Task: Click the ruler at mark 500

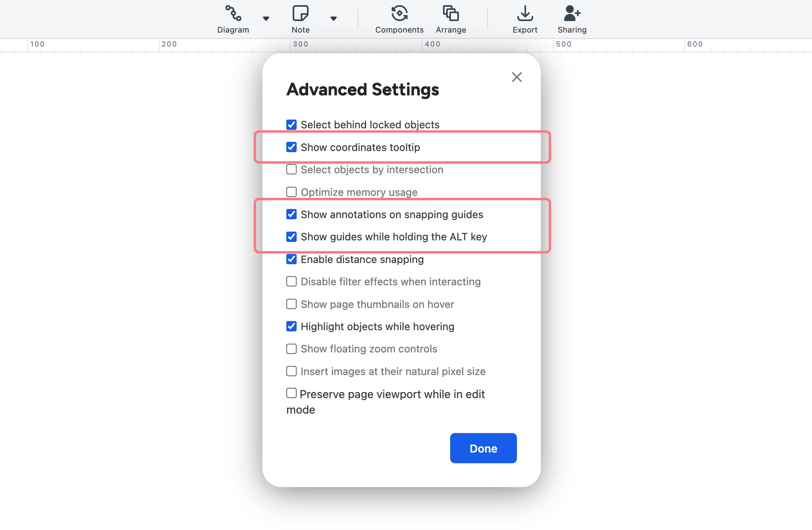Action: point(563,44)
